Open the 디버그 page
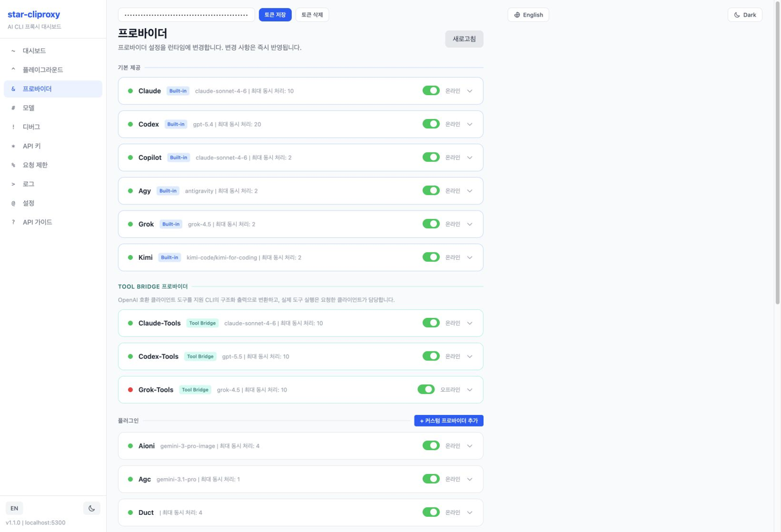Image resolution: width=781 pixels, height=532 pixels. pos(53,127)
